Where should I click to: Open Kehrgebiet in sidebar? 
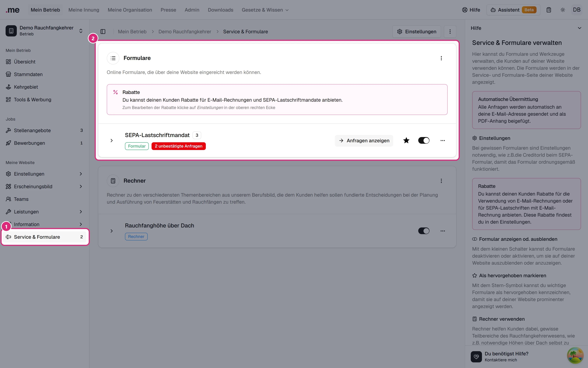pyautogui.click(x=44, y=87)
